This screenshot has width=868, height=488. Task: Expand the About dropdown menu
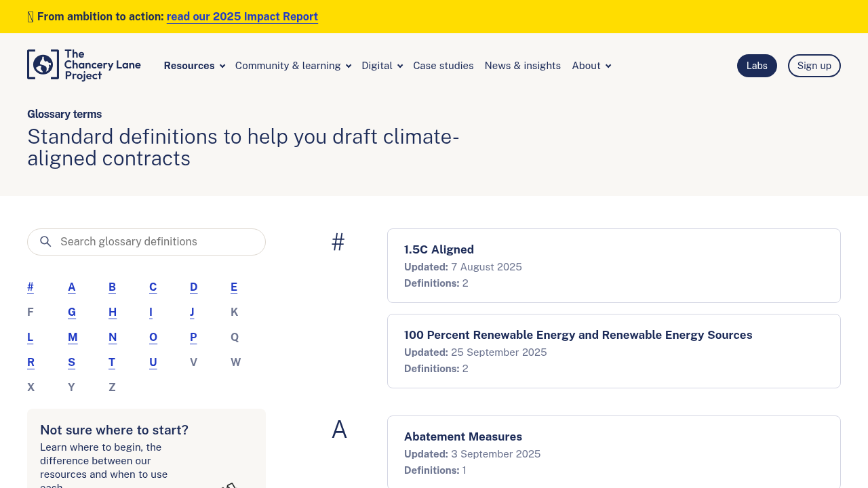[x=591, y=66]
